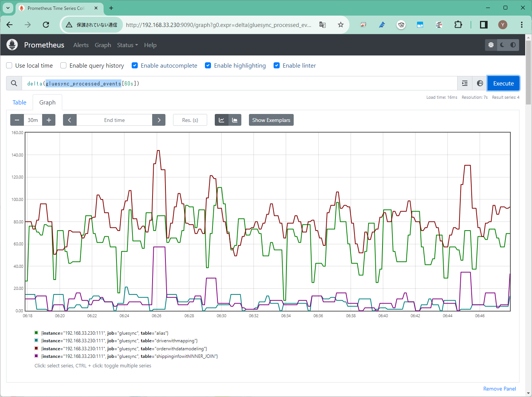The image size is (532, 397).
Task: Close the Prometheus browser tab
Action: tap(96, 8)
